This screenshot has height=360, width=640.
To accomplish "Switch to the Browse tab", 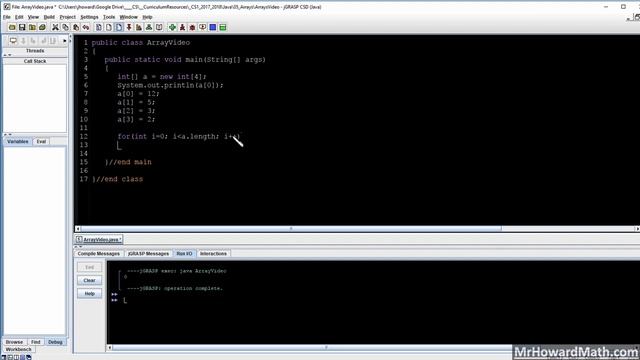I will pos(14,342).
